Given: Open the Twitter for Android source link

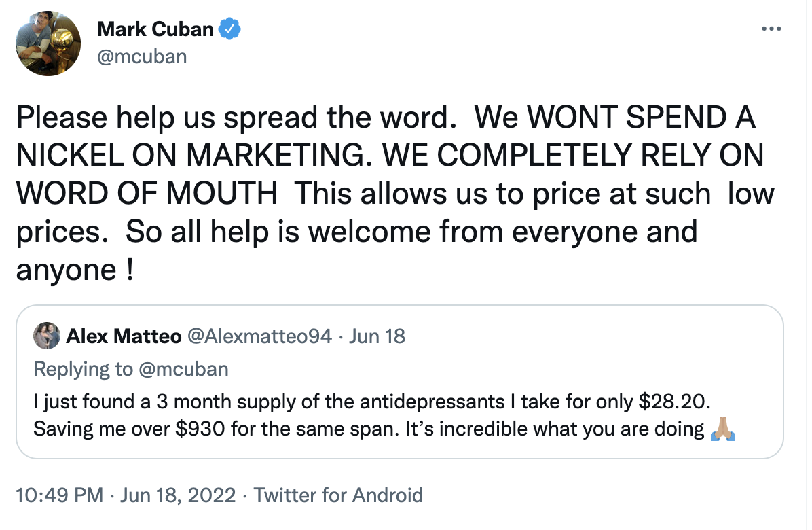Looking at the screenshot, I should (x=338, y=495).
